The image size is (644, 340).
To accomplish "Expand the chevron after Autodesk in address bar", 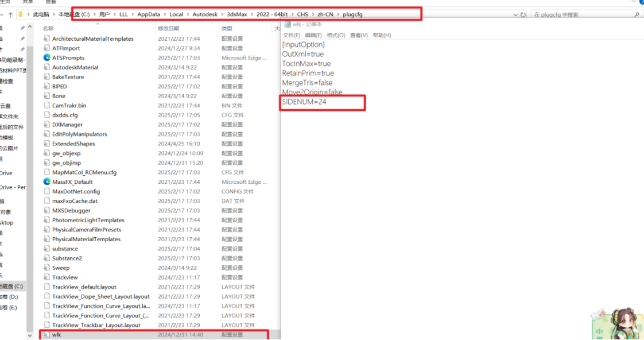I will (222, 14).
